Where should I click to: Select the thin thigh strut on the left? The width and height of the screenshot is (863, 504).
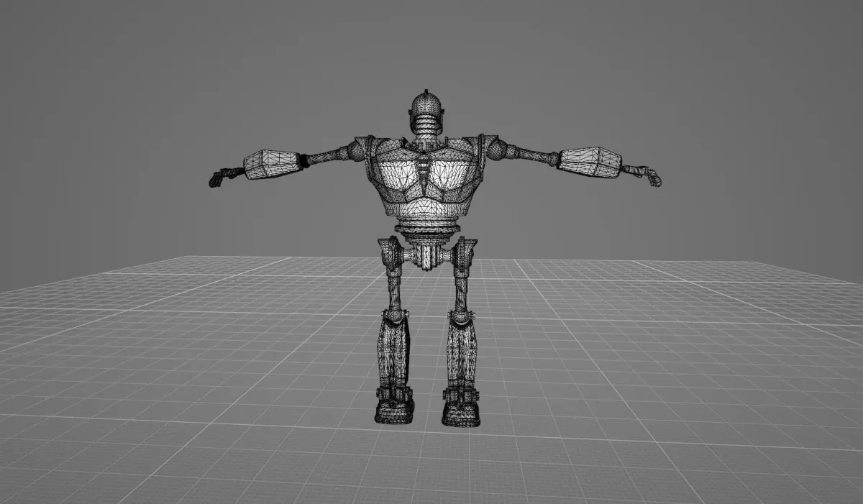[x=395, y=292]
